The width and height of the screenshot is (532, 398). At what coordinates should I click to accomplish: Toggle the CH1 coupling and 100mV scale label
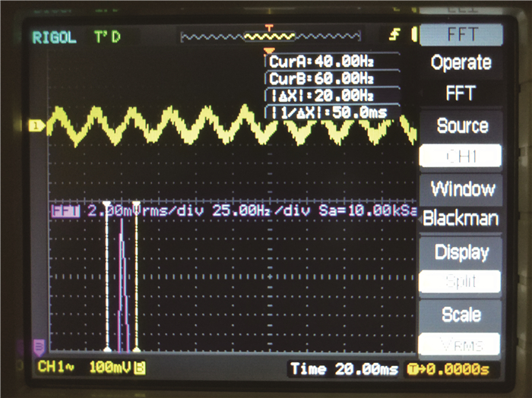coord(84,368)
